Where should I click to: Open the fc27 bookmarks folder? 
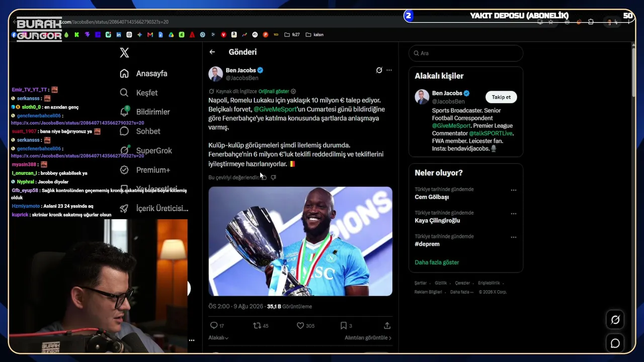(x=292, y=35)
